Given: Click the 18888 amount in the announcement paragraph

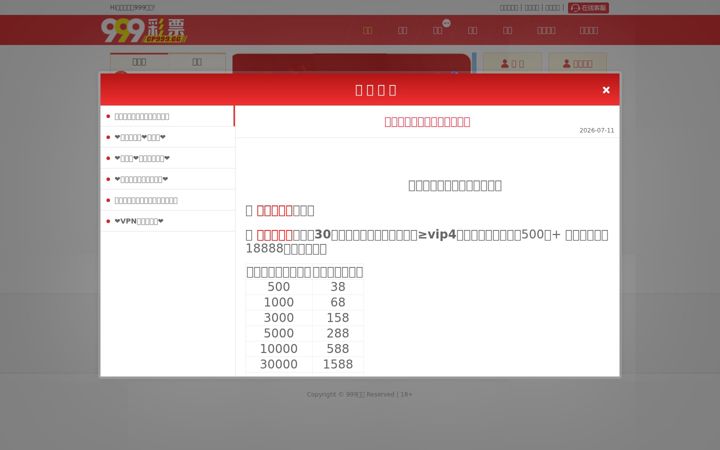Looking at the screenshot, I should point(264,249).
